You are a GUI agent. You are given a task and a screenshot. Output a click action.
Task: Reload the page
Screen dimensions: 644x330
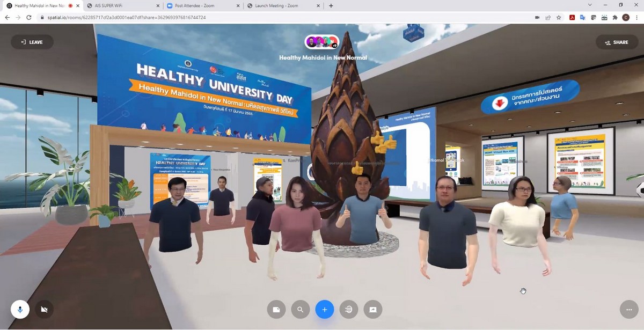[29, 17]
